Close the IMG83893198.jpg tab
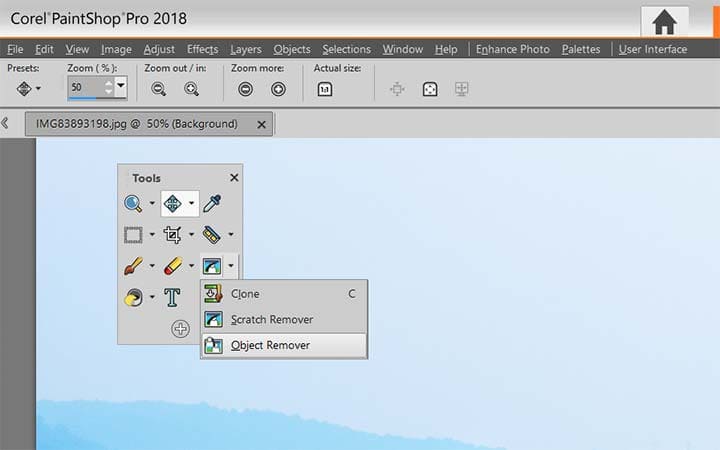This screenshot has height=450, width=720. point(261,124)
